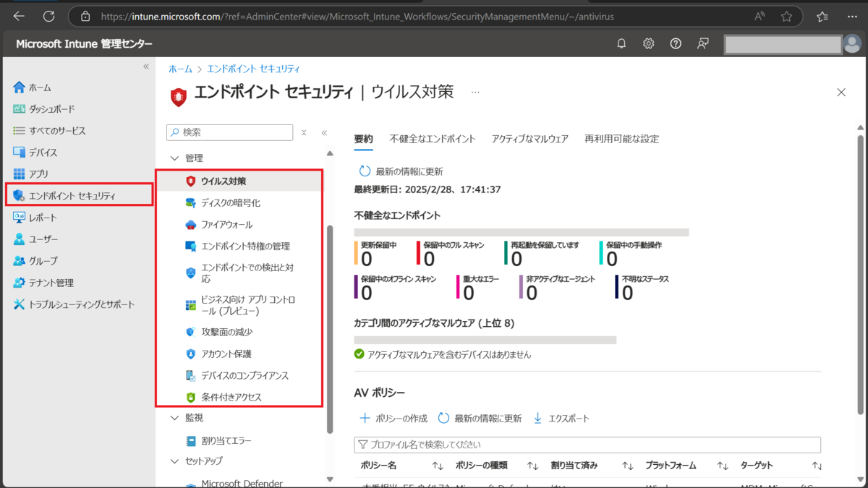Open the レポート reports icon
Image resolution: width=868 pixels, height=488 pixels.
pos(19,218)
